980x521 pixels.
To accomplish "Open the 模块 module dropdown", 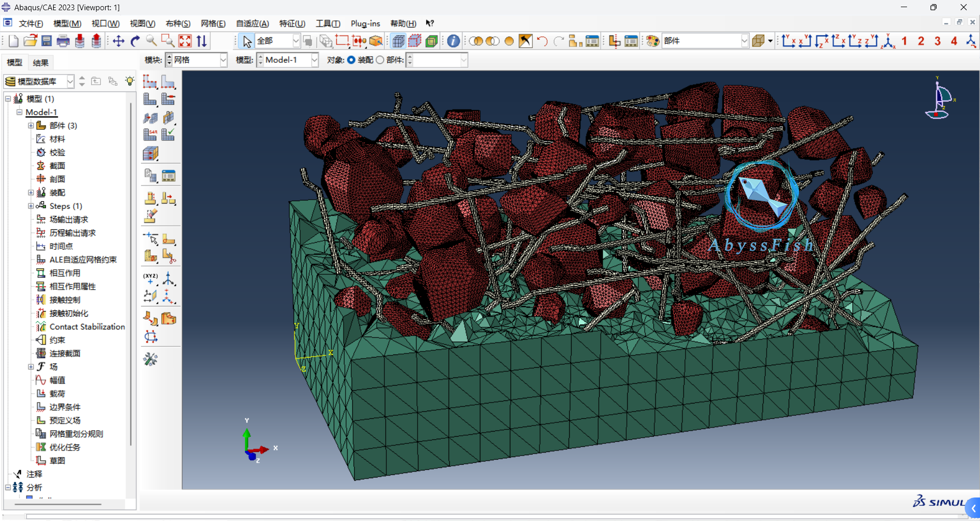I will [223, 60].
